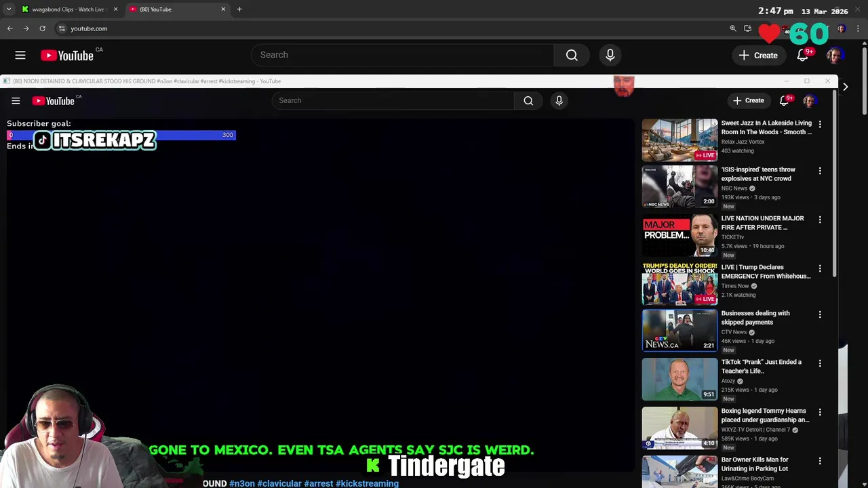This screenshot has height=488, width=868.
Task: Close the (80) YouTube tab
Action: click(223, 9)
